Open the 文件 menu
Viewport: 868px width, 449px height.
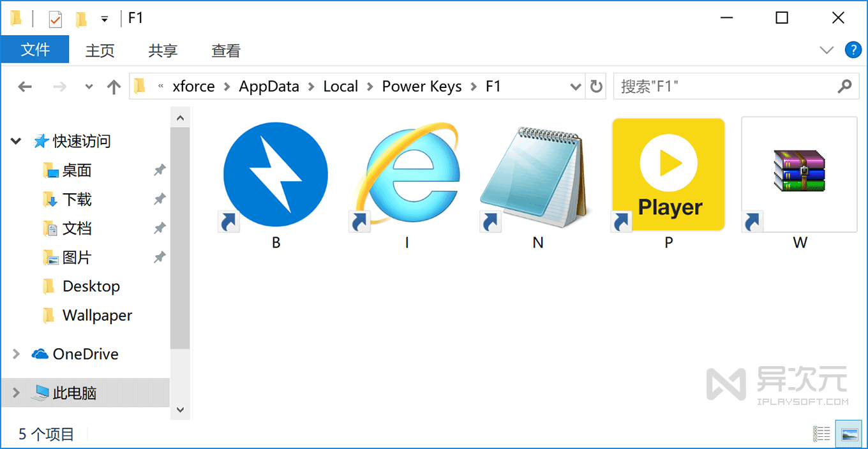(x=35, y=50)
